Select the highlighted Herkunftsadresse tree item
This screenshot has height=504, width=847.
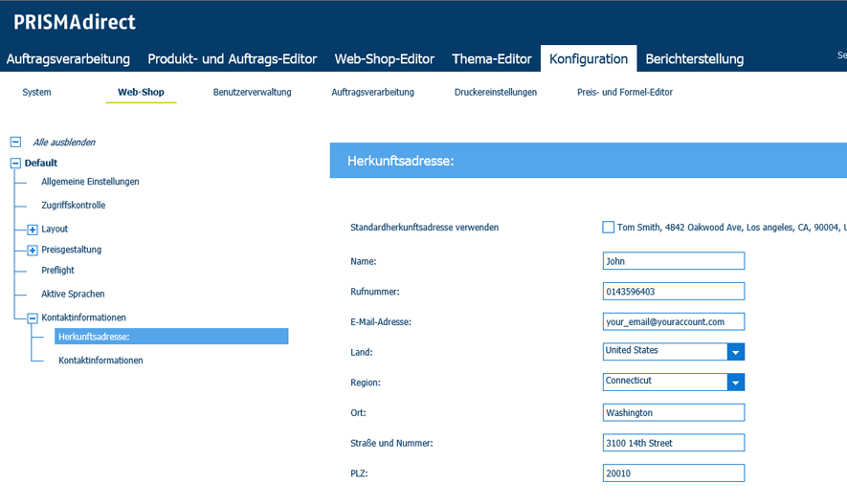(171, 337)
